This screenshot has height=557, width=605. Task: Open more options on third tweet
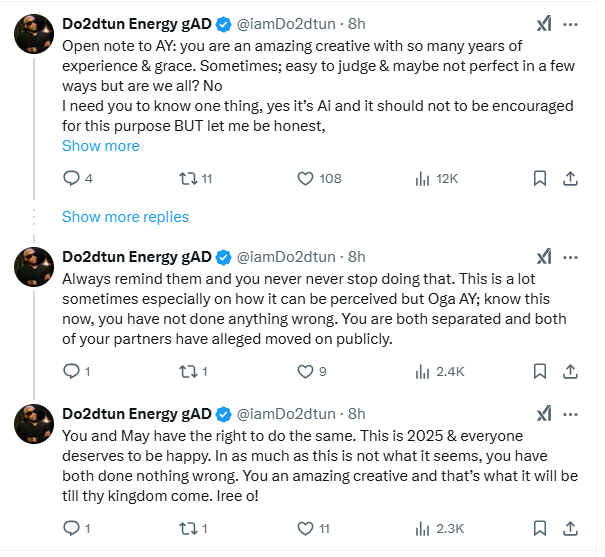tap(571, 414)
